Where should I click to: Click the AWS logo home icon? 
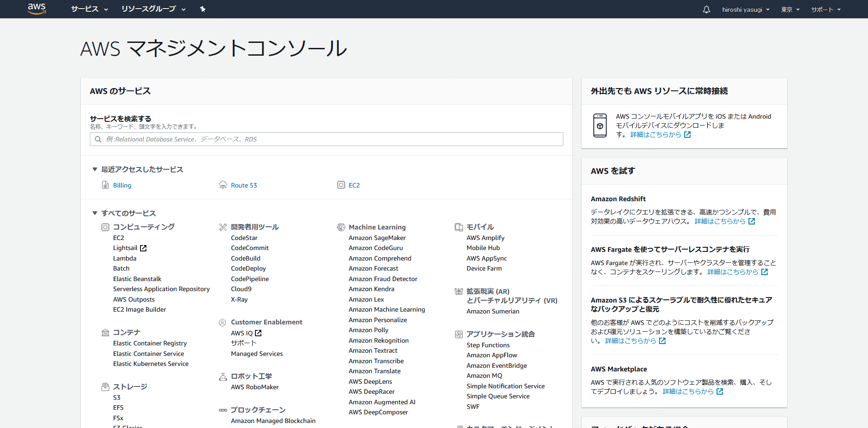(x=37, y=9)
